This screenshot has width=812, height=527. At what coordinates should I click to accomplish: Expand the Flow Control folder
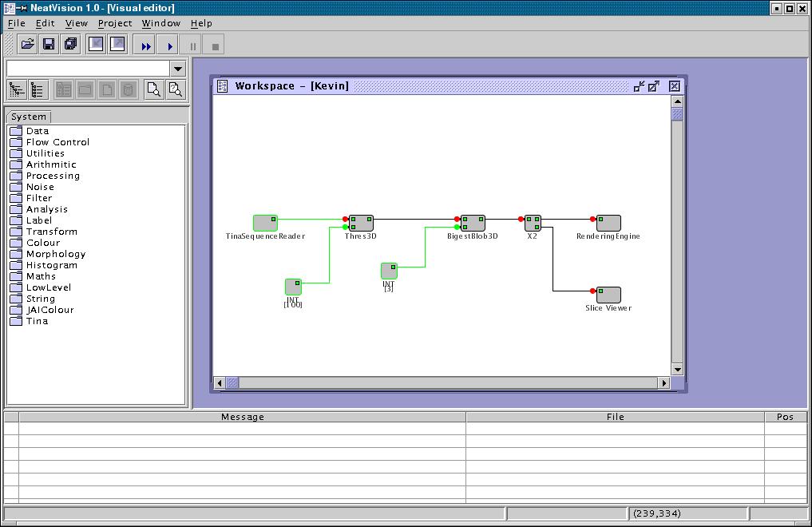[x=57, y=142]
